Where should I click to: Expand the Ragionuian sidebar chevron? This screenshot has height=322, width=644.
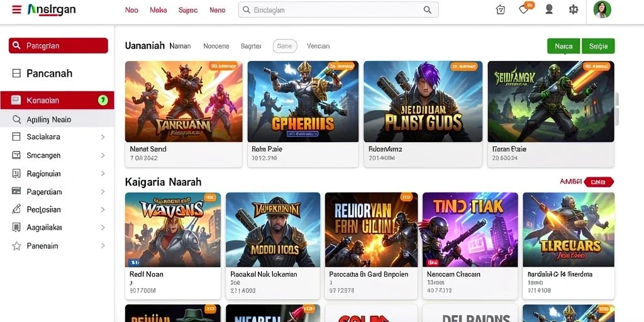pos(103,174)
